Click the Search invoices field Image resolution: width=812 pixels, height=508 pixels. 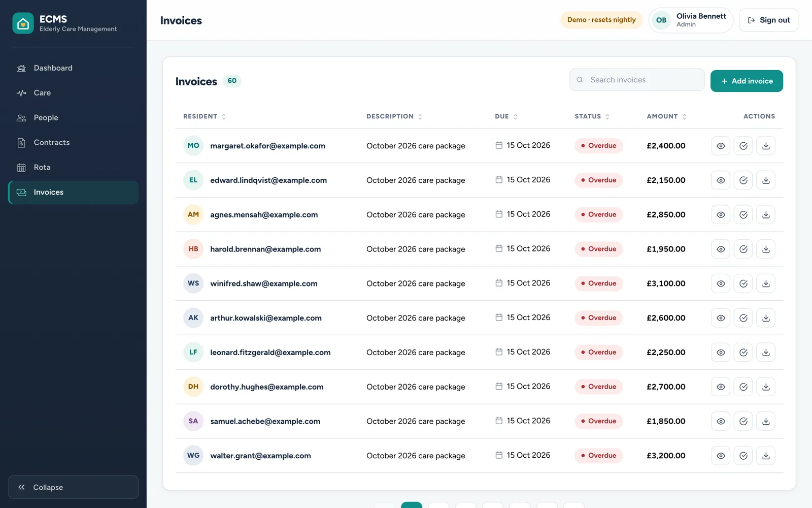(637, 80)
